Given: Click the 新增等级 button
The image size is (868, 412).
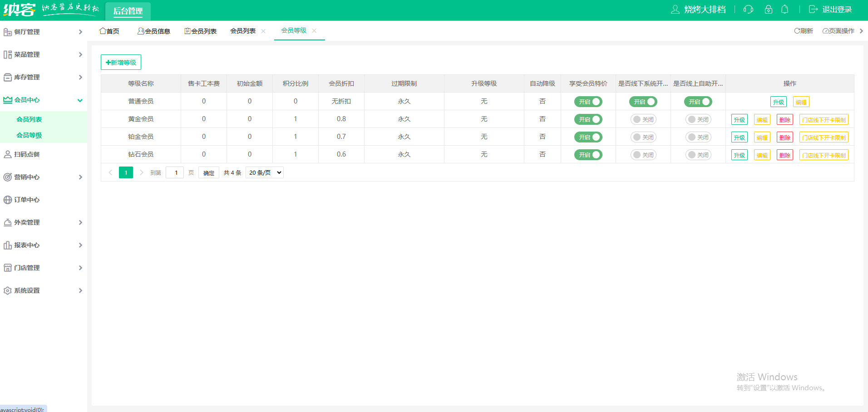Looking at the screenshot, I should pos(121,62).
